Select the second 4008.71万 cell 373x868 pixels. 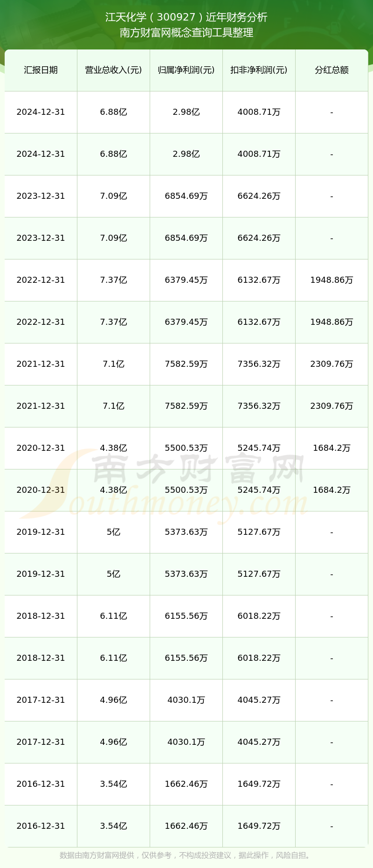click(259, 154)
